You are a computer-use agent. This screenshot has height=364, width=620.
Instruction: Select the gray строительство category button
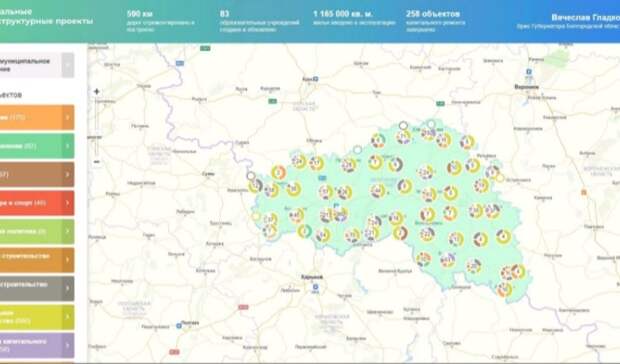coord(37,288)
